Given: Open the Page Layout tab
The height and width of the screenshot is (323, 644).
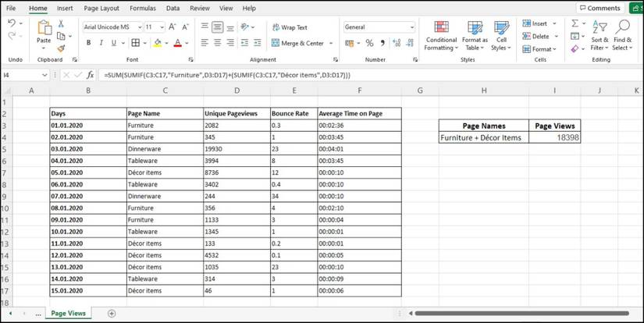Looking at the screenshot, I should coord(101,8).
